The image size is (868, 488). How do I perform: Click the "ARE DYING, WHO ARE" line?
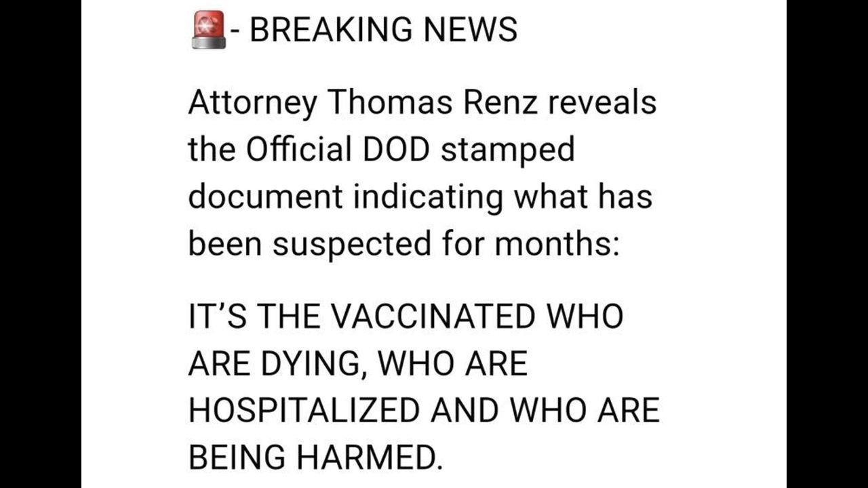(357, 364)
